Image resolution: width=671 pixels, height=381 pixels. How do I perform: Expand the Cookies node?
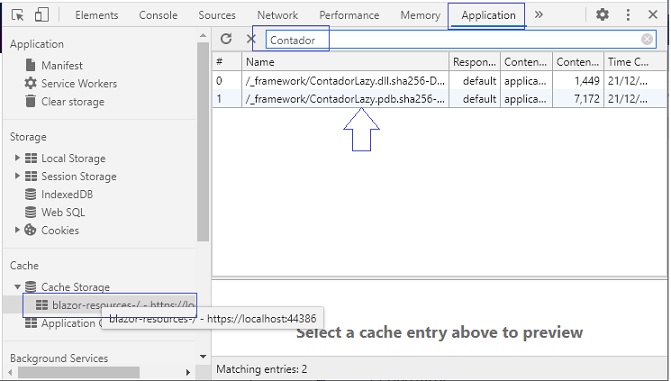pos(17,230)
